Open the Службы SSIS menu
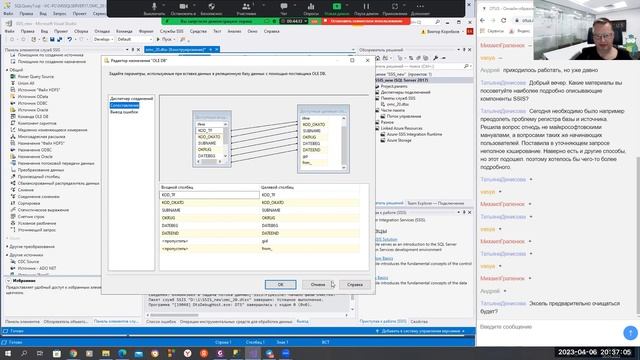The height and width of the screenshot is (360, 640). tap(171, 31)
